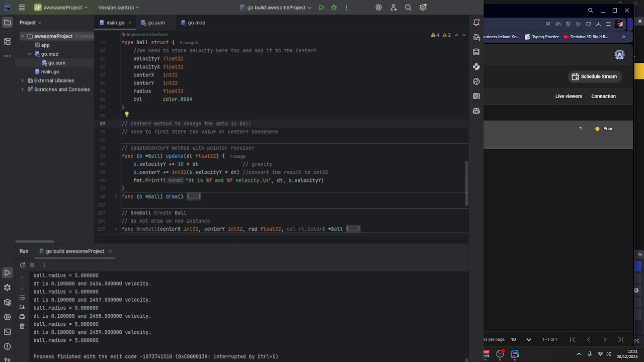Print console output with printer icon
The width and height of the screenshot is (644, 362).
click(22, 317)
